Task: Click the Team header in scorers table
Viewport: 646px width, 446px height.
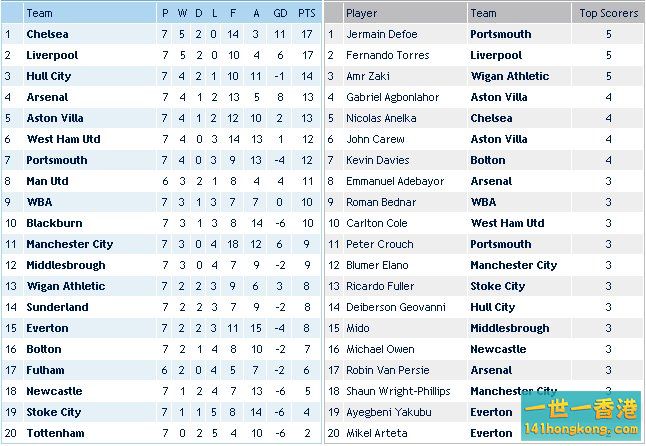Action: click(x=483, y=13)
